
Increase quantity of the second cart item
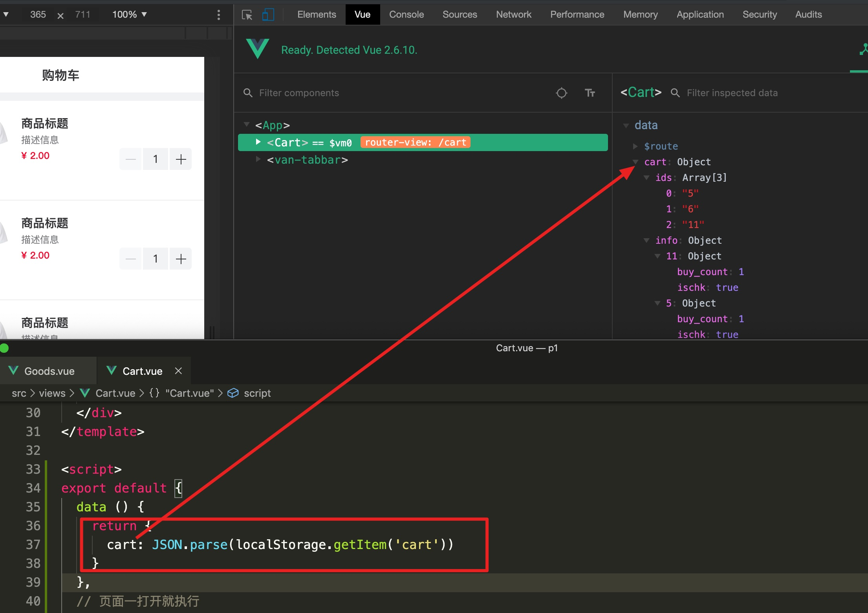click(x=181, y=259)
